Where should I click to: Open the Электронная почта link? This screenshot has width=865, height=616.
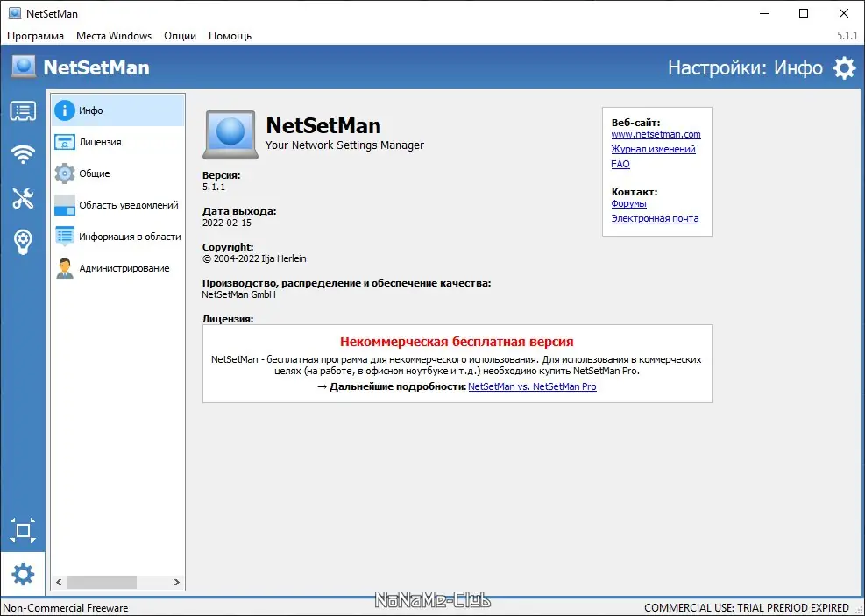click(655, 218)
